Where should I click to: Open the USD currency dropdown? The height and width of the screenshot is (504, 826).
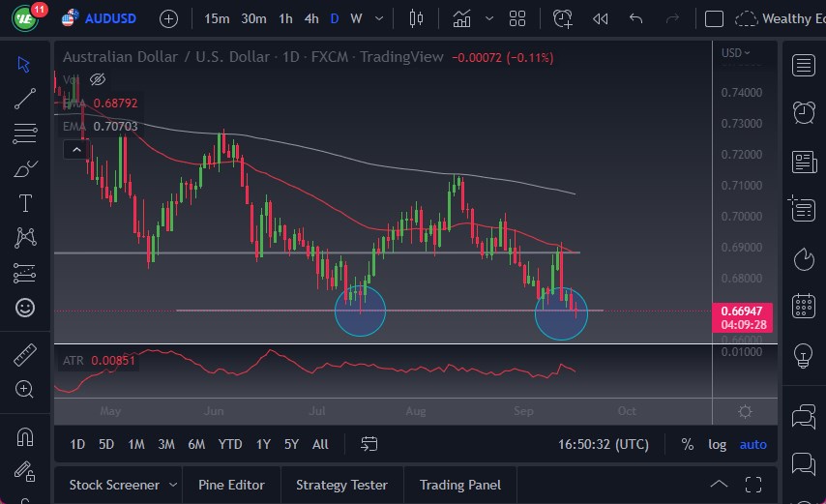736,53
